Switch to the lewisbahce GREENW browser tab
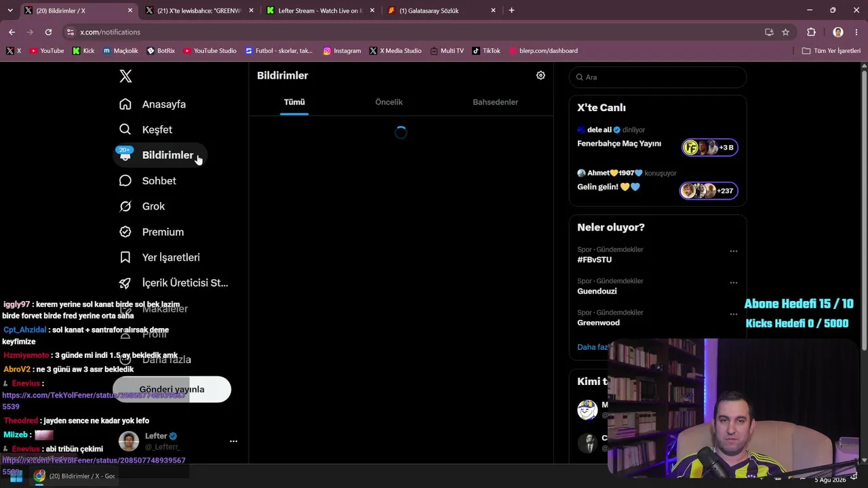The height and width of the screenshot is (488, 868). [199, 11]
